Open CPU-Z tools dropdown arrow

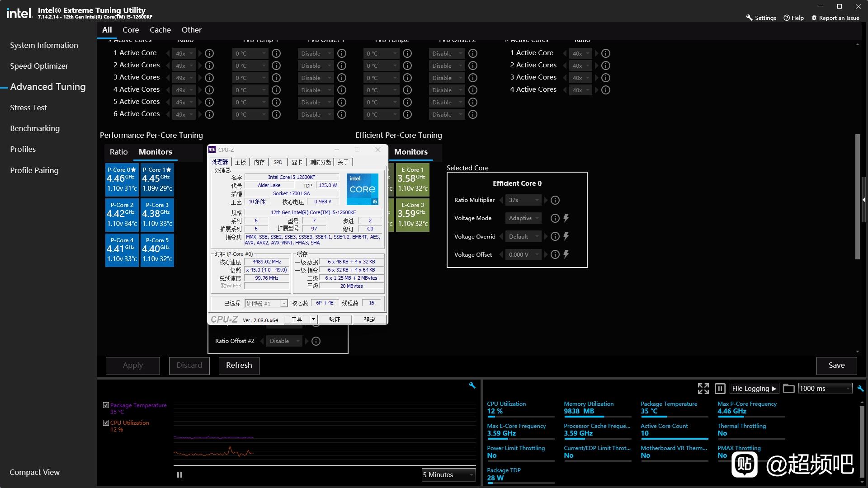(x=313, y=319)
